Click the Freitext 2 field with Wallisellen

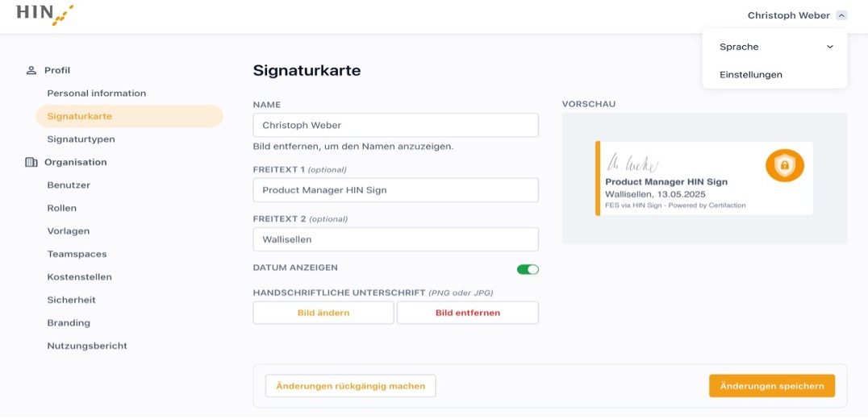[395, 239]
